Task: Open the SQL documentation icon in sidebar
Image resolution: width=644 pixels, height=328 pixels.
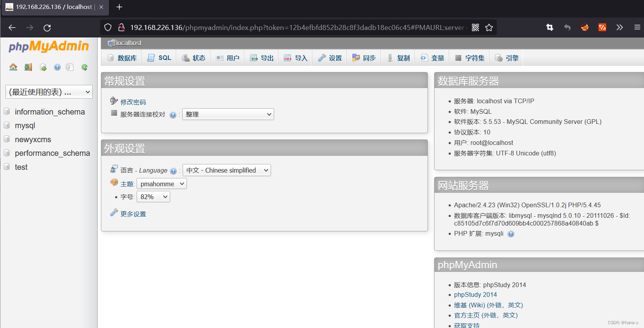Action: point(70,67)
